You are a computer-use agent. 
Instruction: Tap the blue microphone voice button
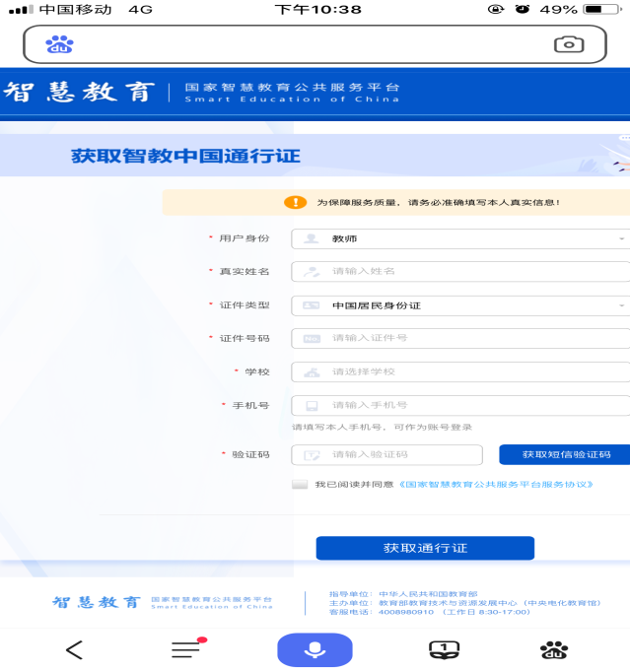tap(315, 649)
